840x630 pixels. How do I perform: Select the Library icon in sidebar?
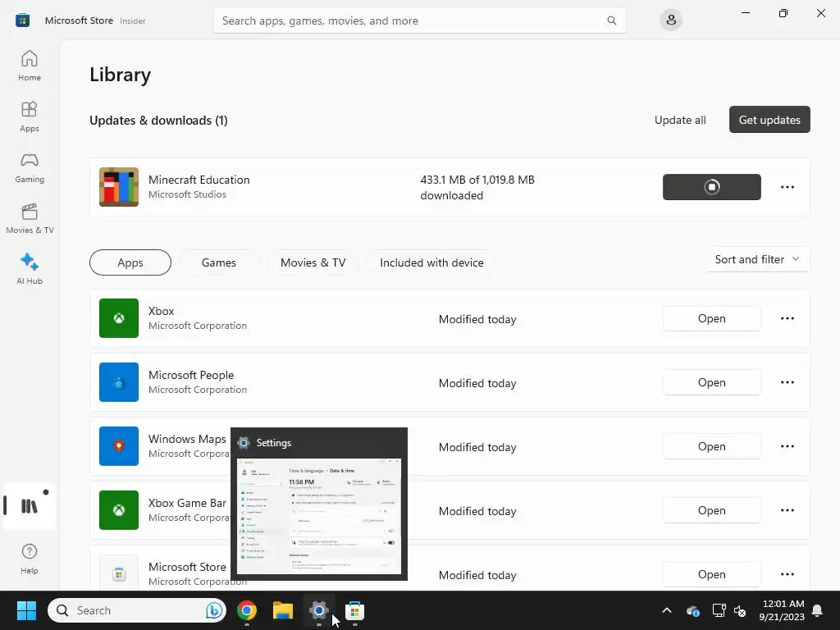point(30,505)
